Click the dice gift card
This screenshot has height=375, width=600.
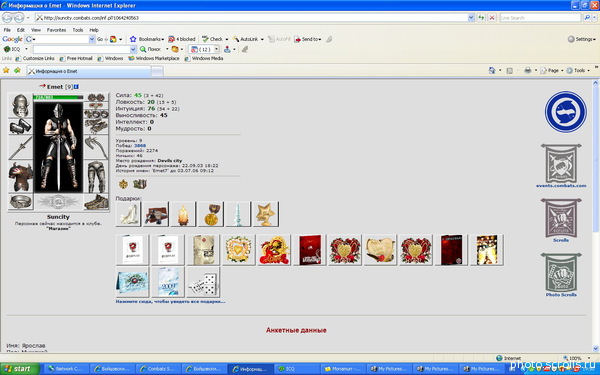point(203,282)
